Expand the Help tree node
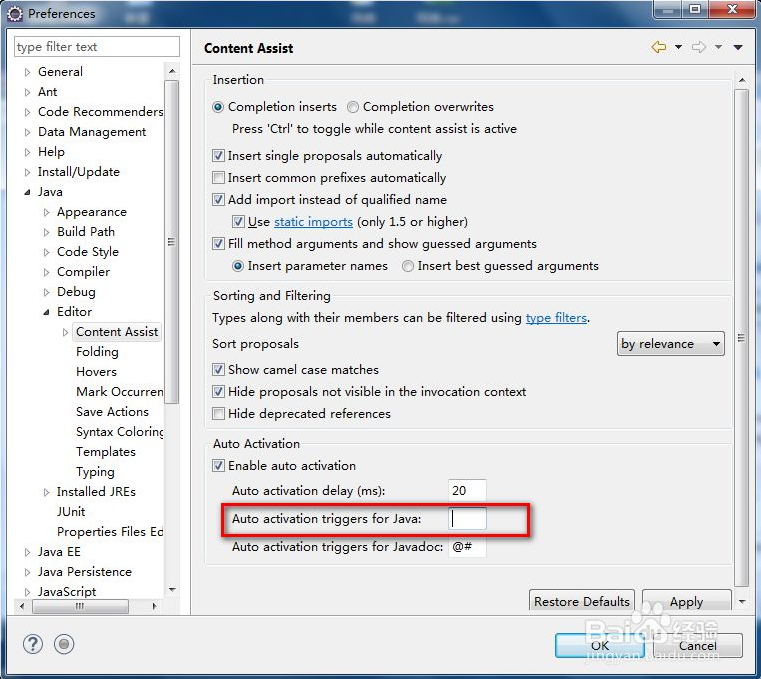Screen dimensions: 761x679 [x=27, y=152]
